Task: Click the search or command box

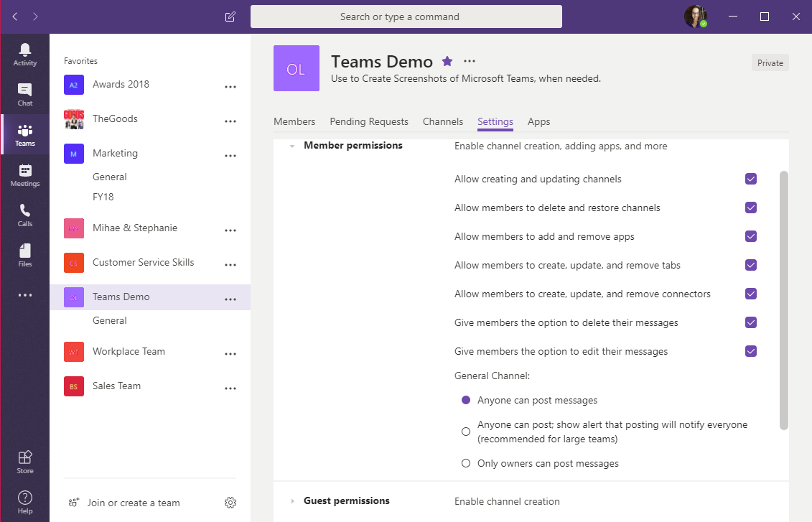Action: pyautogui.click(x=406, y=17)
